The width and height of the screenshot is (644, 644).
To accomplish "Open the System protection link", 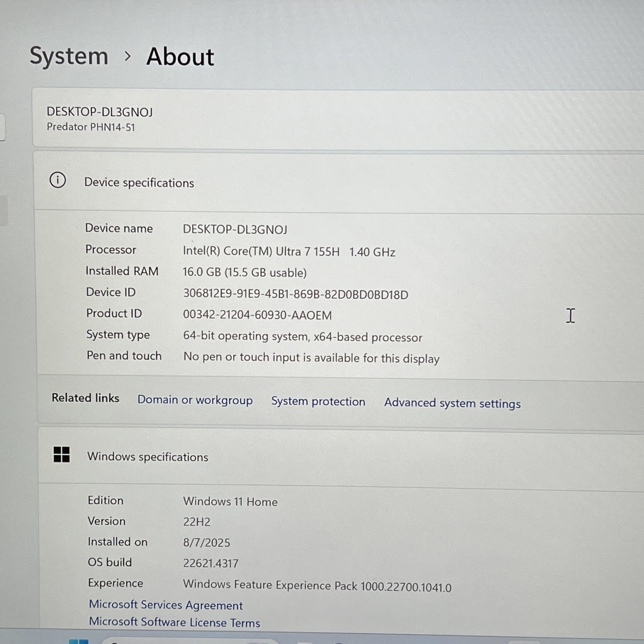I will 318,401.
